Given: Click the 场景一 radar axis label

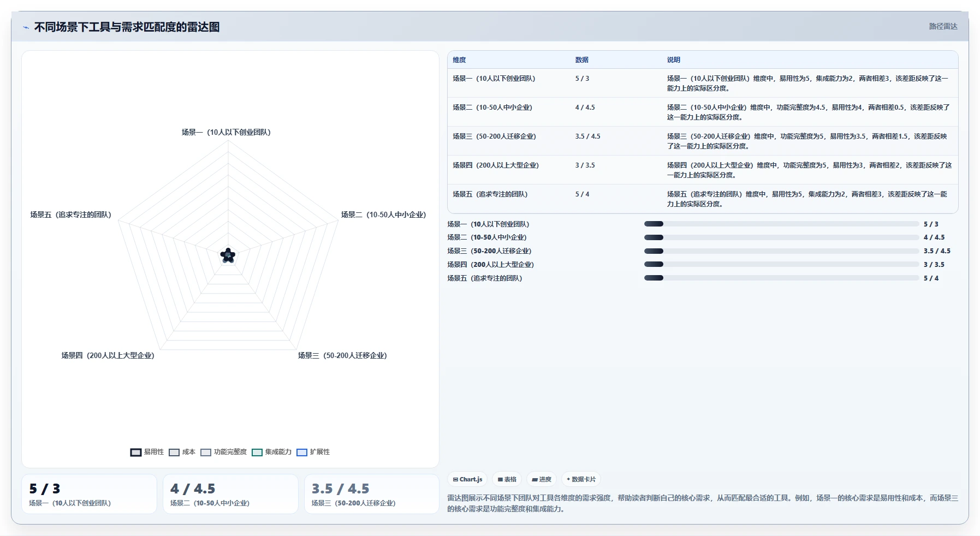Looking at the screenshot, I should pos(226,132).
